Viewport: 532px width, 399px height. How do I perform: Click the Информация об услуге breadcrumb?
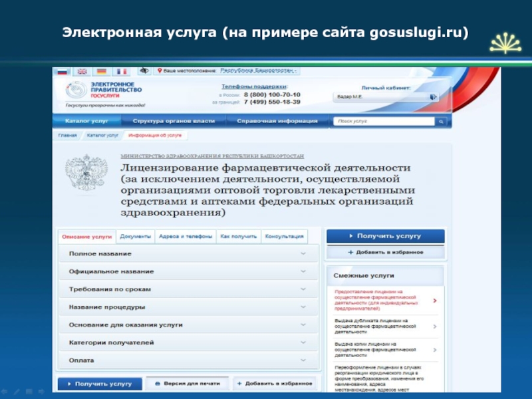(x=155, y=136)
